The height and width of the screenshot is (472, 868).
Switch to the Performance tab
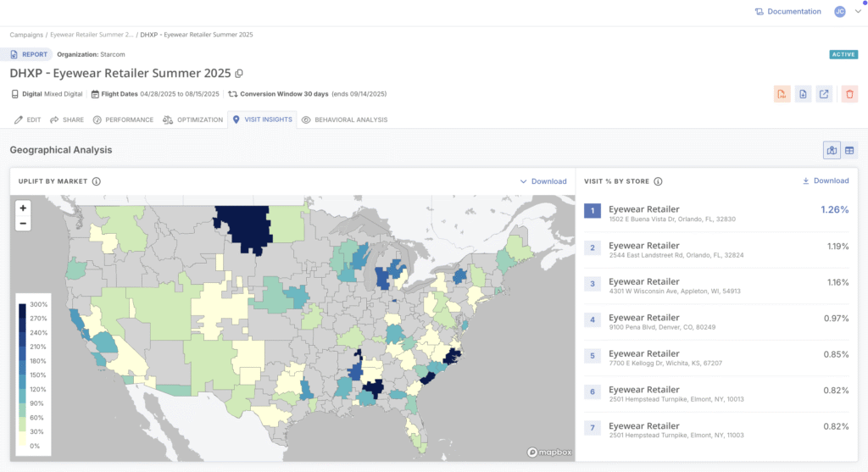click(123, 119)
